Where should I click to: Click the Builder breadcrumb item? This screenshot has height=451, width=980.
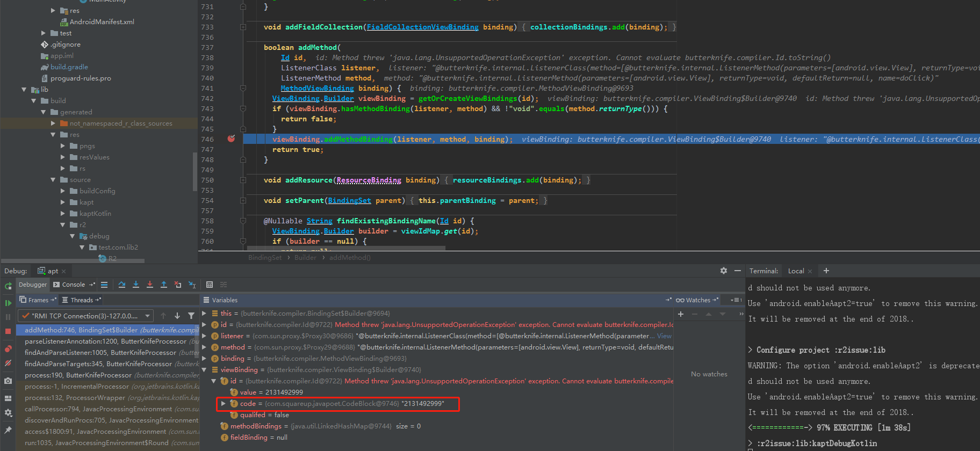pos(305,258)
